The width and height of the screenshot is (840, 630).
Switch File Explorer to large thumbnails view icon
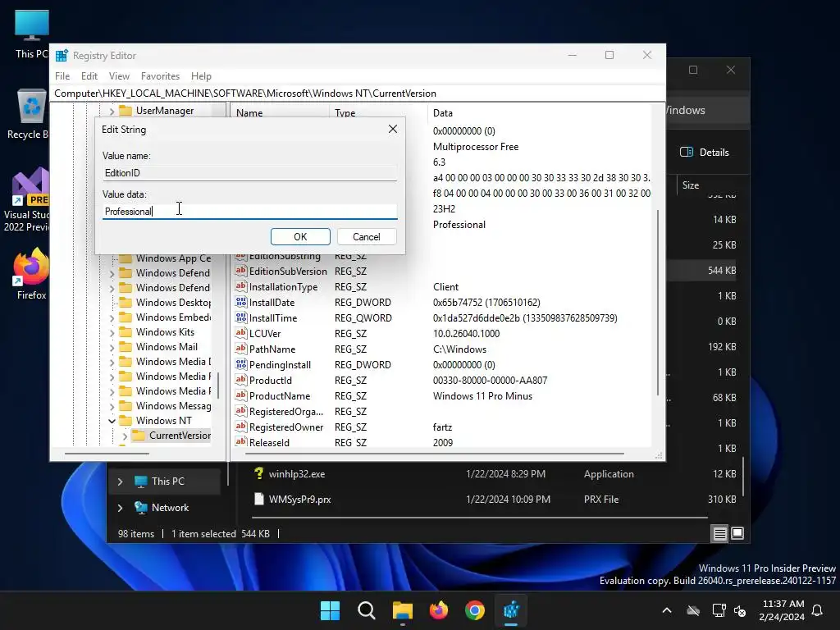pyautogui.click(x=737, y=533)
